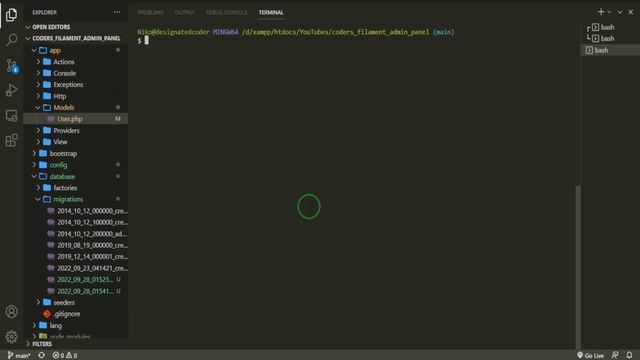Open the Source Control view
This screenshot has width=640, height=360.
pyautogui.click(x=11, y=65)
